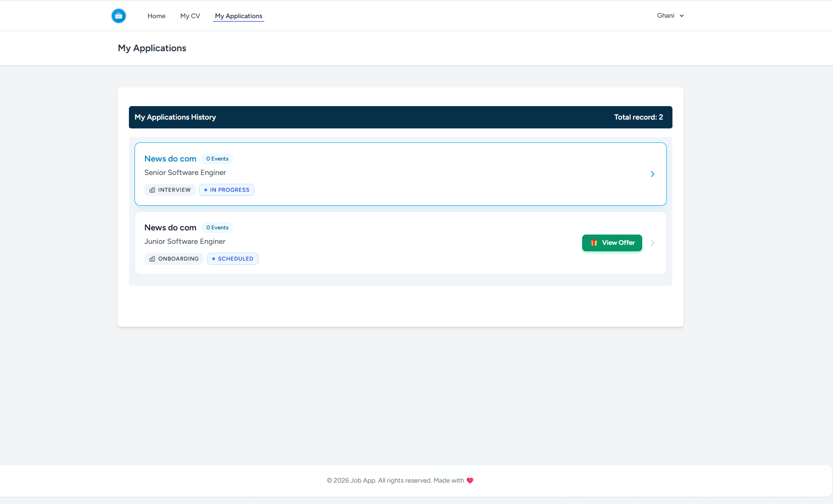Click the 0 Events badge for Senior role
833x504 pixels.
[x=217, y=159]
